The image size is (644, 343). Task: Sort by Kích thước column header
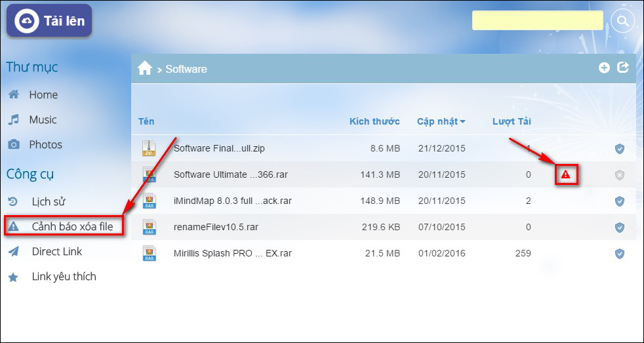point(374,121)
